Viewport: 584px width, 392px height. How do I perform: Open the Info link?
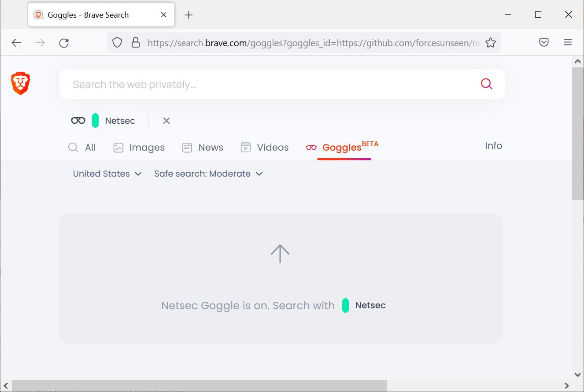tap(493, 146)
